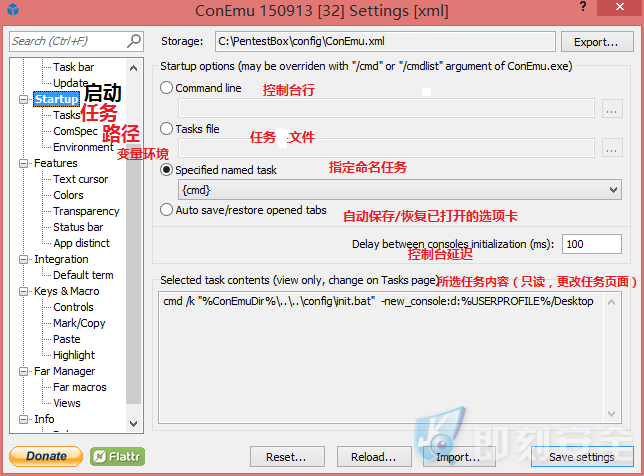644x476 pixels.
Task: Open the Update settings page
Action: (x=70, y=83)
